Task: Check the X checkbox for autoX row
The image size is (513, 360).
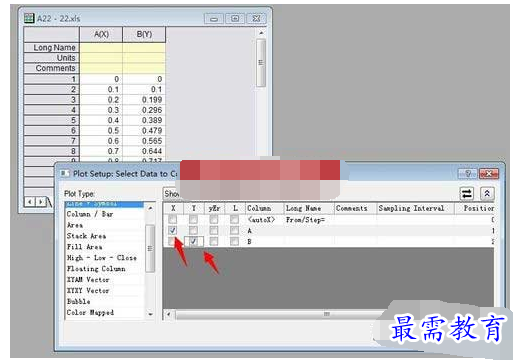Action: 173,219
